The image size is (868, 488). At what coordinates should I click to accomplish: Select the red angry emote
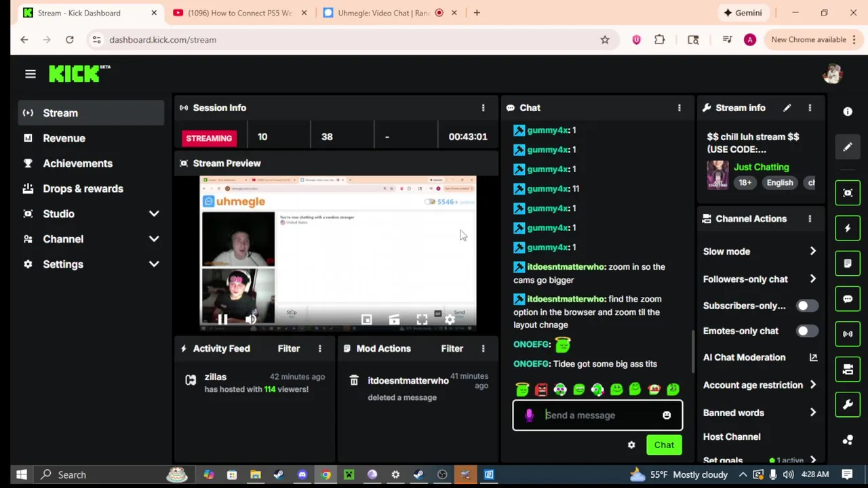tap(541, 390)
